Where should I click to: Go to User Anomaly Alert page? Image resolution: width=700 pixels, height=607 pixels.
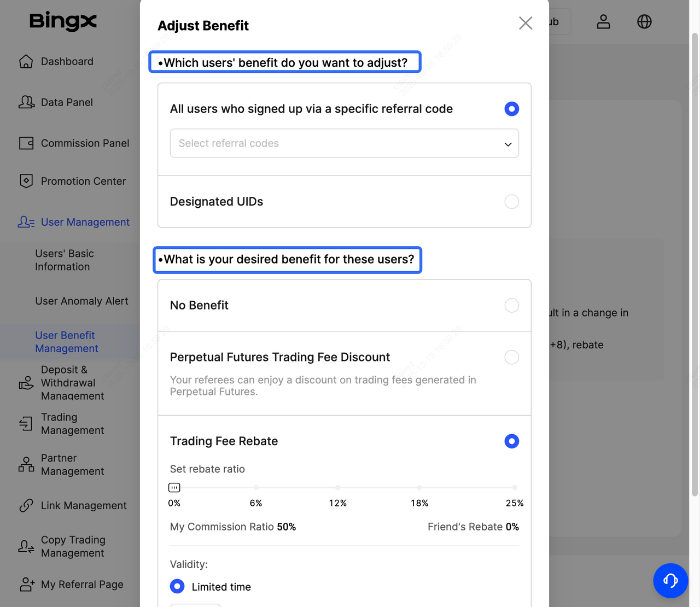(x=81, y=301)
